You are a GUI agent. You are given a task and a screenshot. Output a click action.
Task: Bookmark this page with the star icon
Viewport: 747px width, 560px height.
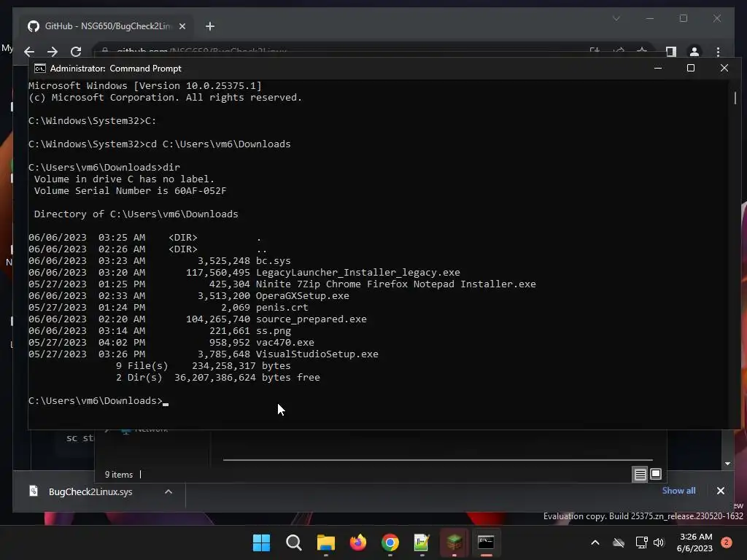pos(642,50)
